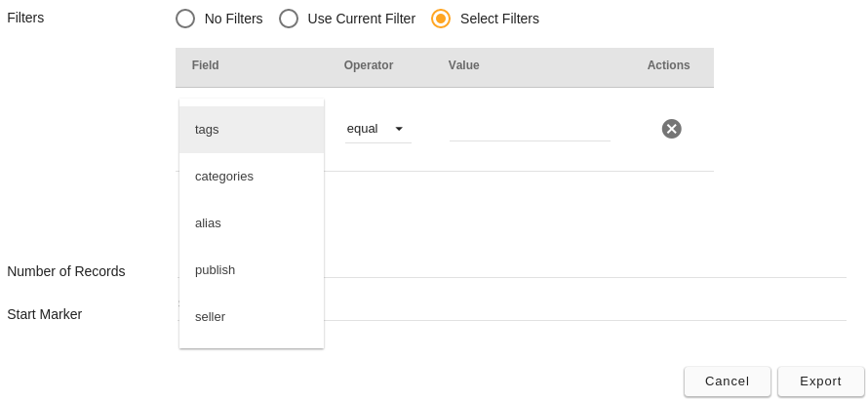Open the equal operator dropdown
This screenshot has height=401, width=868.
(x=378, y=129)
